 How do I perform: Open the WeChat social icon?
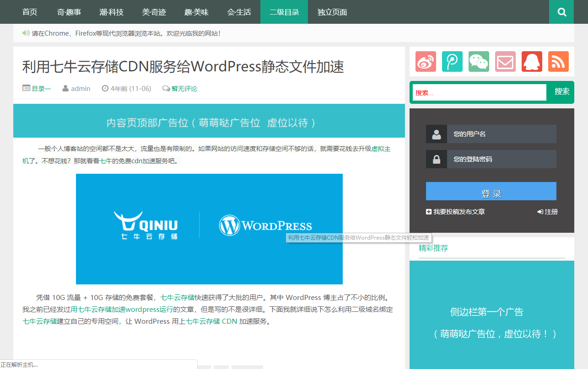479,61
